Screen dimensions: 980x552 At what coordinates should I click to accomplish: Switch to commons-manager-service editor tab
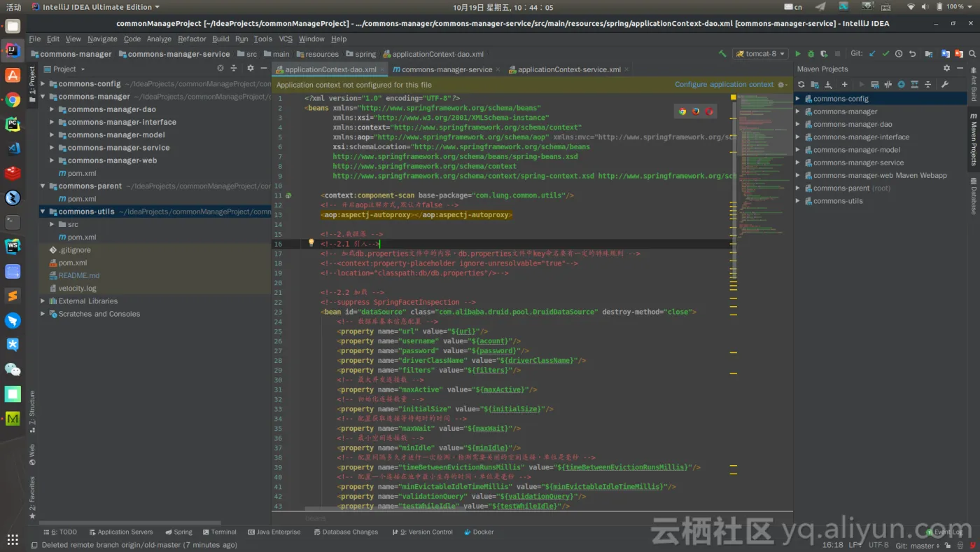[x=447, y=69]
